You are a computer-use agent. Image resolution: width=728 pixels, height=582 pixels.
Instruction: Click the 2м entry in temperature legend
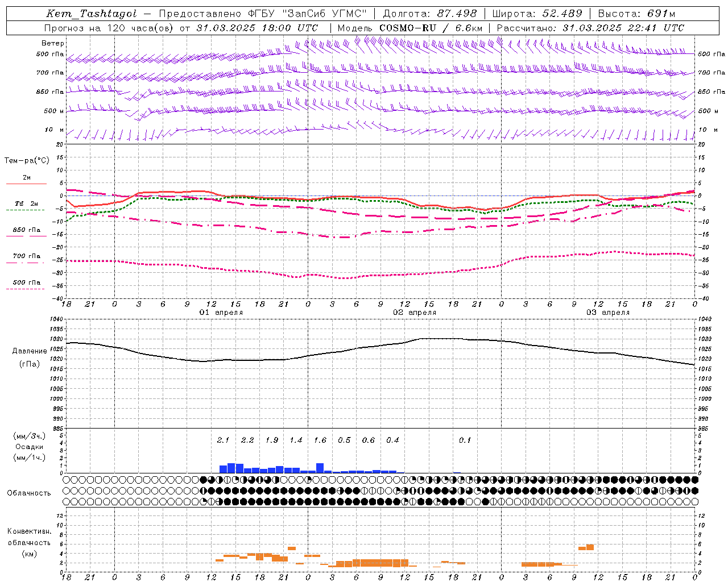coord(27,178)
